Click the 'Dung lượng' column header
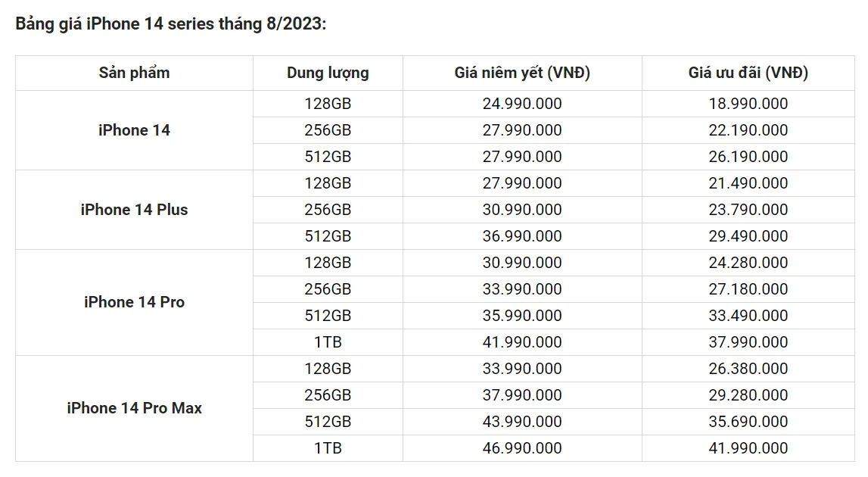The width and height of the screenshot is (868, 477). [x=328, y=73]
